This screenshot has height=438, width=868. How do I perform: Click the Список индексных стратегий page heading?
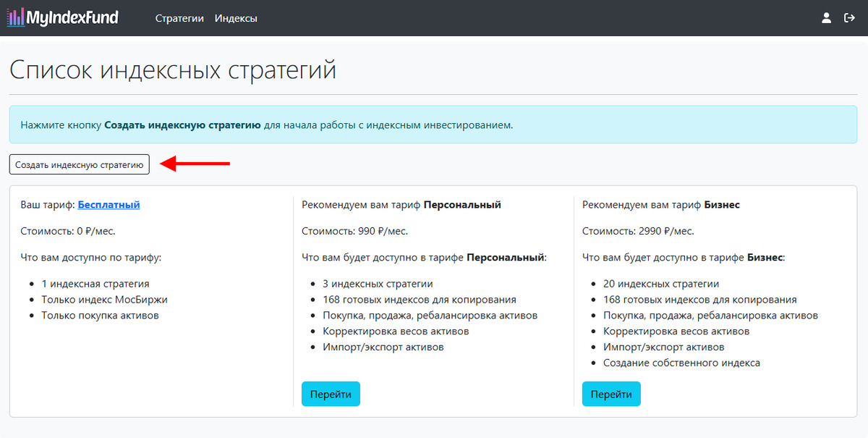coord(173,70)
